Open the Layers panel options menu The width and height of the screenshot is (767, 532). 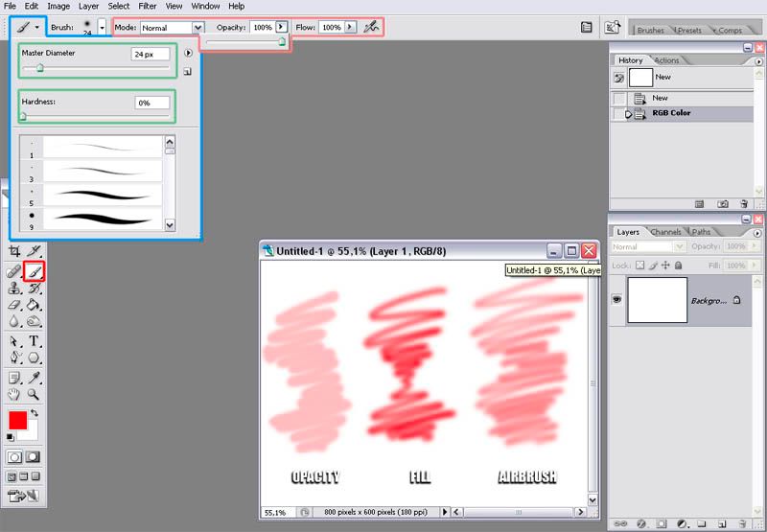click(758, 233)
